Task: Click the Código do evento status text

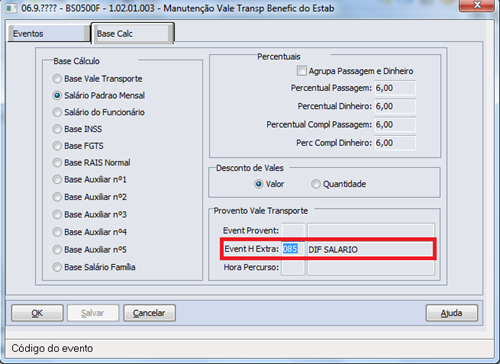Action: [x=52, y=348]
